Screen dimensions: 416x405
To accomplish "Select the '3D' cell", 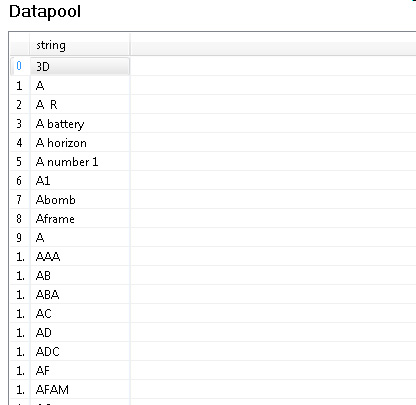I will [x=80, y=66].
